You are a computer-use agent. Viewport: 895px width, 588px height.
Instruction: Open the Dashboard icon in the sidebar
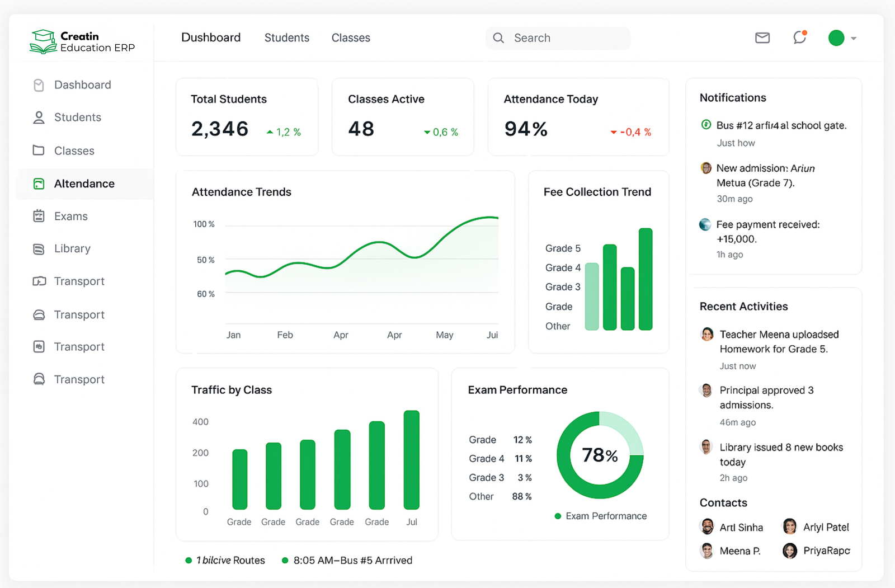(x=39, y=84)
